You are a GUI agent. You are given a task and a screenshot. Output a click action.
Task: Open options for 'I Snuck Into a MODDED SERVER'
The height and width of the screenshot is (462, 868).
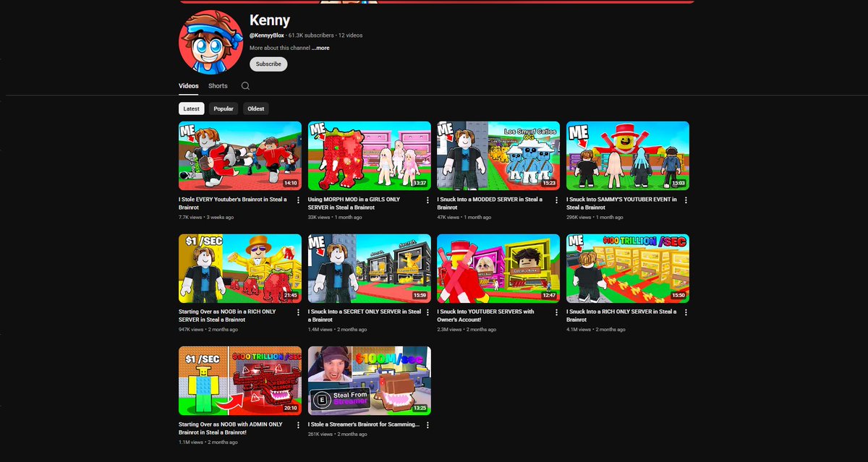tap(556, 200)
